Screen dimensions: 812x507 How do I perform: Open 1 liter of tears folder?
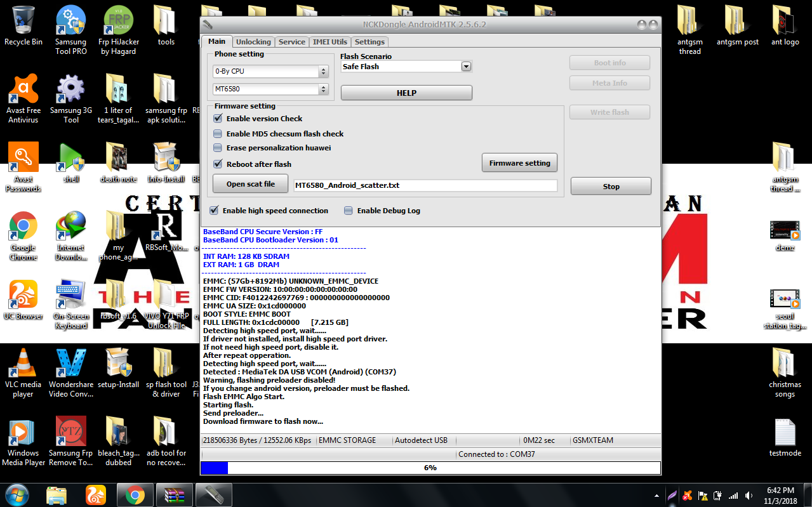click(118, 98)
